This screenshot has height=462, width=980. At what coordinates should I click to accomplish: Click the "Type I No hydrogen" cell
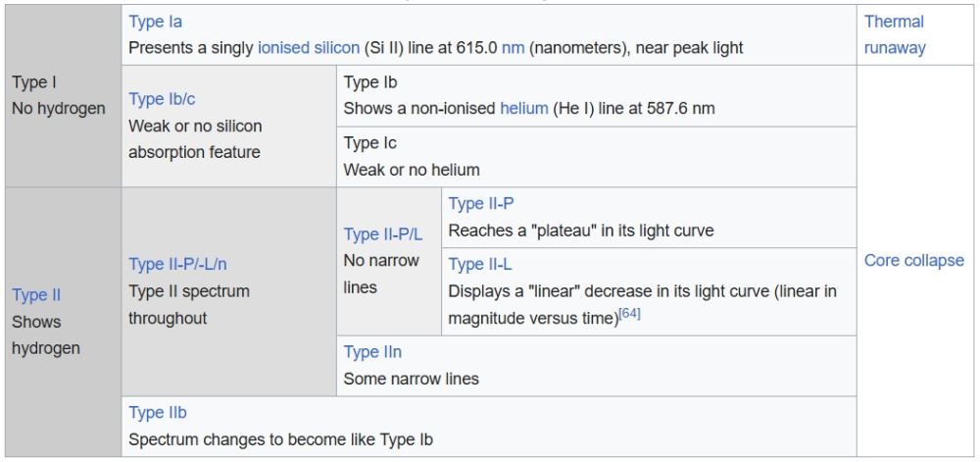pos(59,95)
